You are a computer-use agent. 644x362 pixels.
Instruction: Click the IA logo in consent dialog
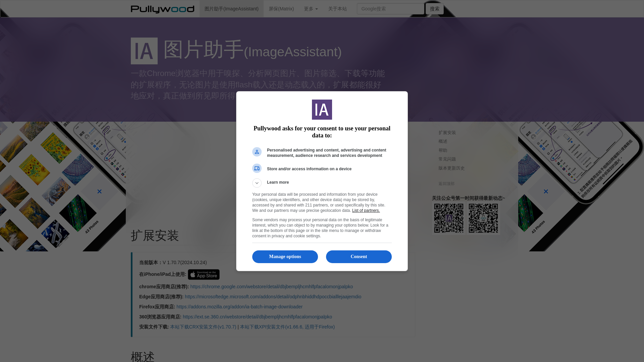[322, 110]
